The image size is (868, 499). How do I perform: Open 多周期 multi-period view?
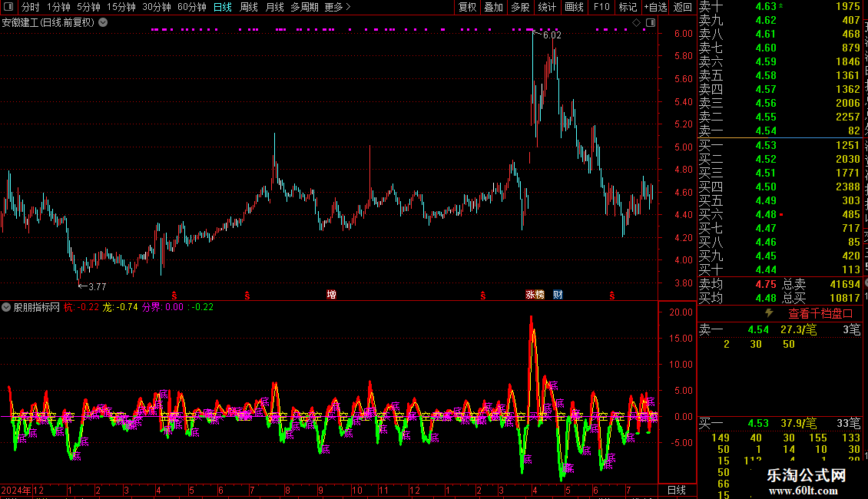point(304,7)
